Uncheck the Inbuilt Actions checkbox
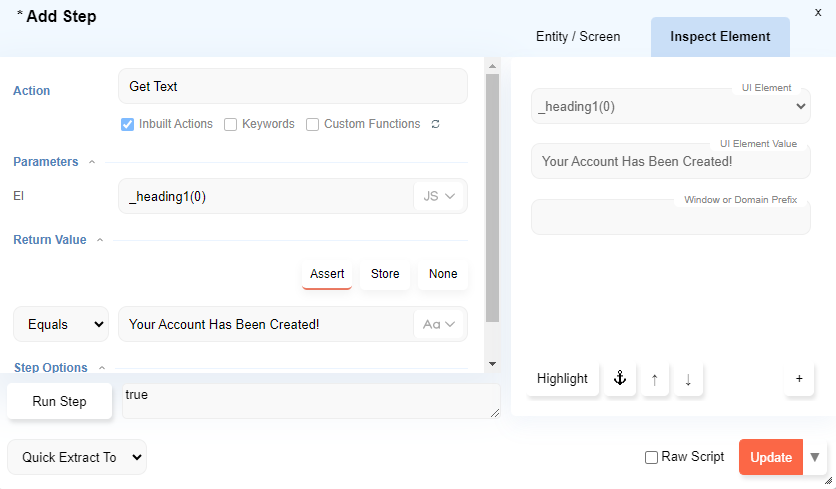 128,125
